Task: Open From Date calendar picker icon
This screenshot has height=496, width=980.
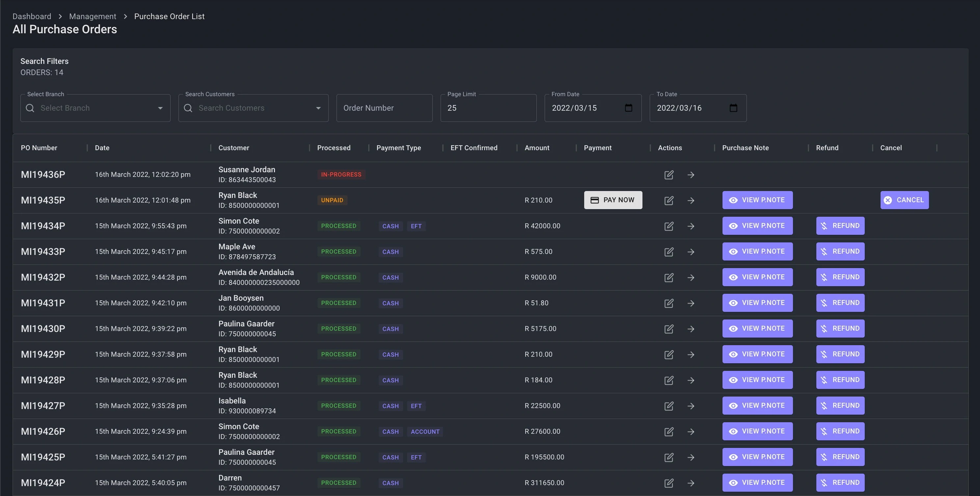Action: click(x=629, y=108)
